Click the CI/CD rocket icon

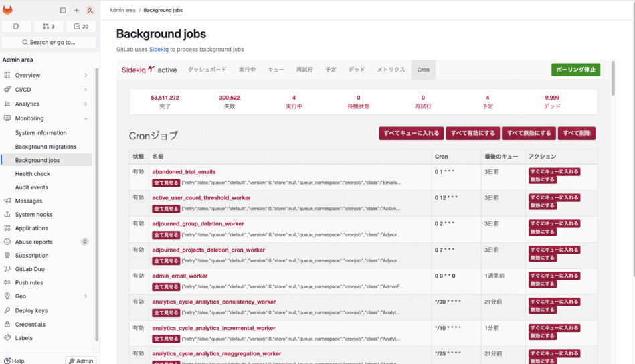pyautogui.click(x=7, y=90)
